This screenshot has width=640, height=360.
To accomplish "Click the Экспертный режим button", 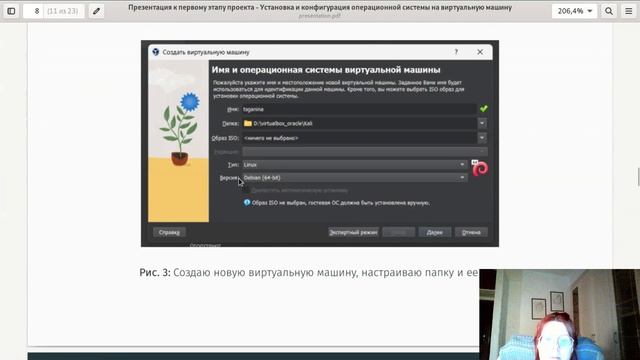I will [x=353, y=232].
